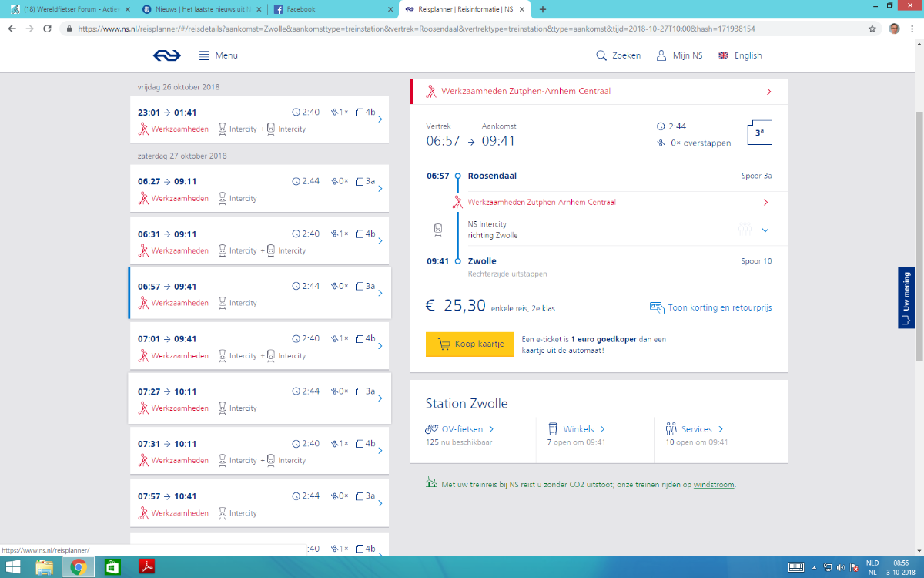Click the NS logo in the header

click(164, 55)
